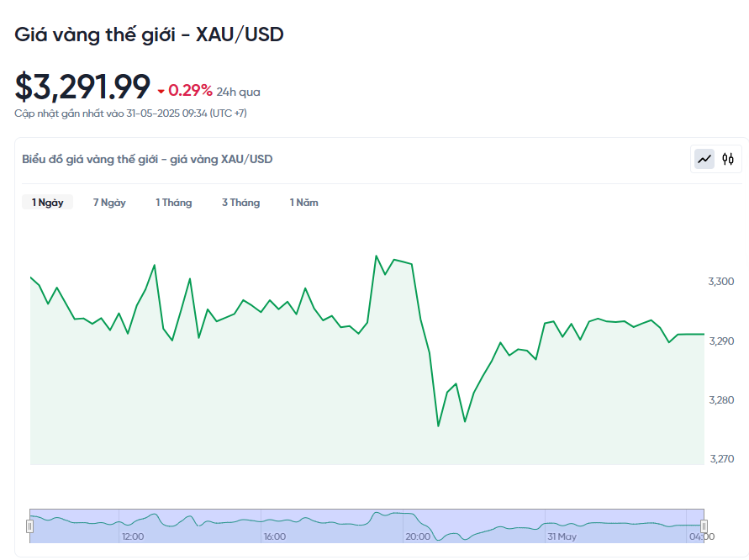Click the 31 May marker in navigator
749x560 pixels.
coord(562,536)
